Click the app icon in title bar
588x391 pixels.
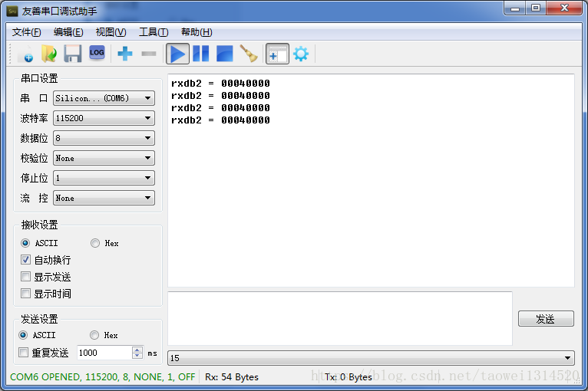[12, 11]
